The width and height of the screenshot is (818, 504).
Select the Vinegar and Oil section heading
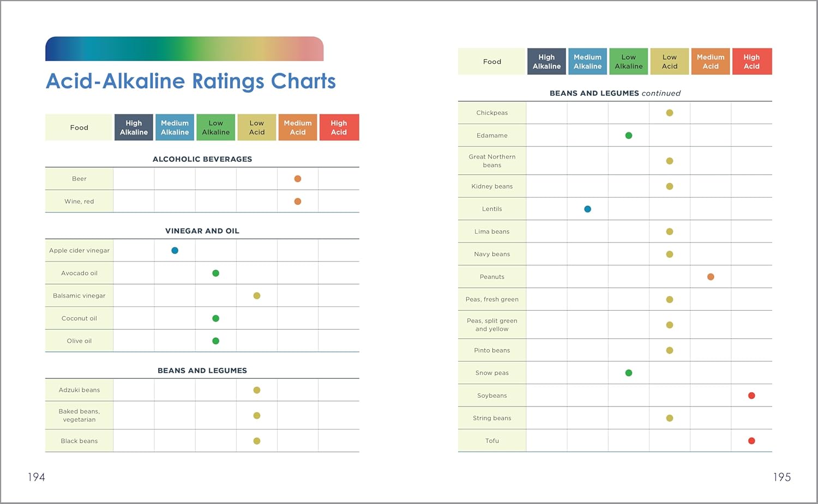click(202, 231)
